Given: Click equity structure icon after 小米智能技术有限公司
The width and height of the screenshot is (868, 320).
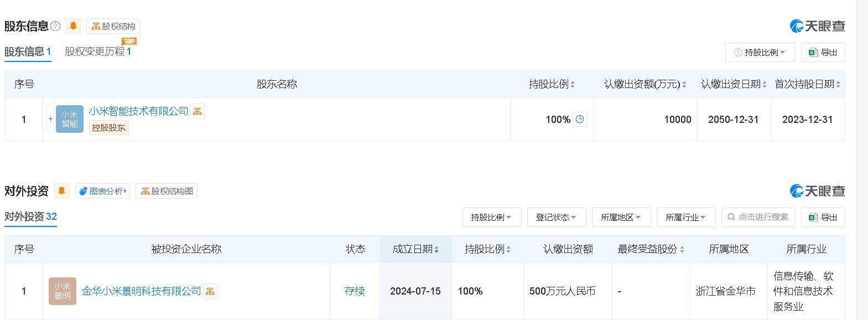Looking at the screenshot, I should (197, 111).
